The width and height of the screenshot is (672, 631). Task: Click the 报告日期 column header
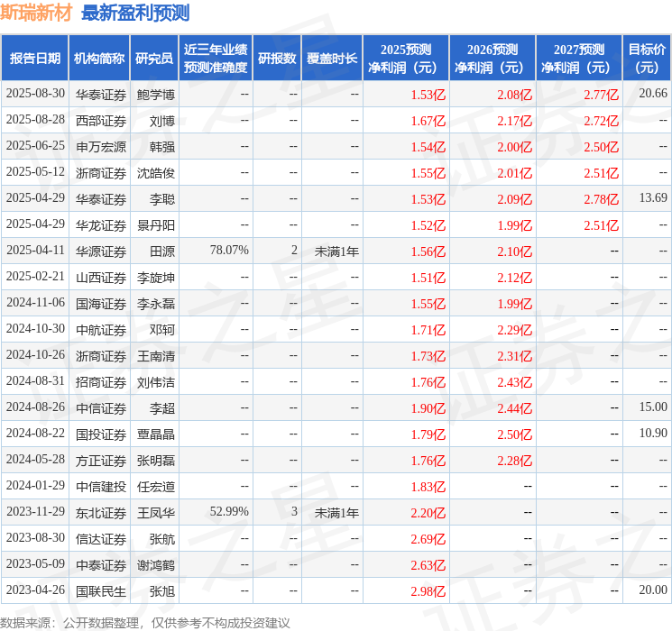[x=34, y=59]
